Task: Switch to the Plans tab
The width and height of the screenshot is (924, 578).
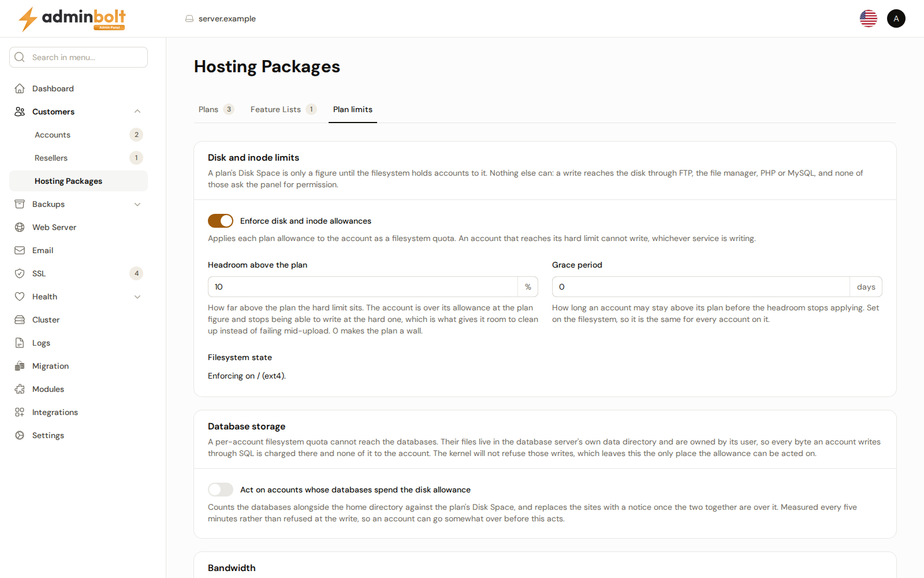Action: point(216,109)
